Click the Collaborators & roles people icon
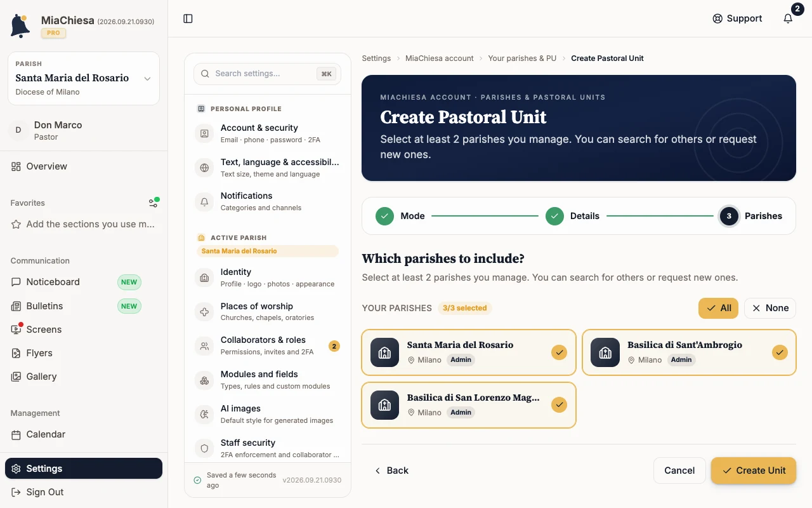 204,346
